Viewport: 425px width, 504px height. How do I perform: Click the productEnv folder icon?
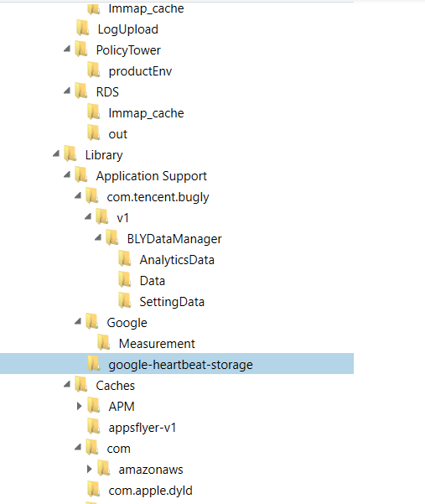click(x=94, y=70)
